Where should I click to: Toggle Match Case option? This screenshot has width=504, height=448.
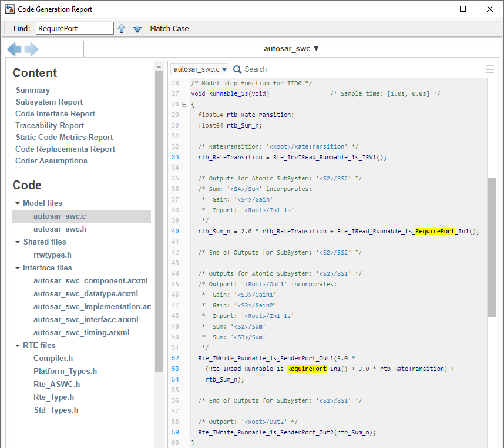coord(169,28)
